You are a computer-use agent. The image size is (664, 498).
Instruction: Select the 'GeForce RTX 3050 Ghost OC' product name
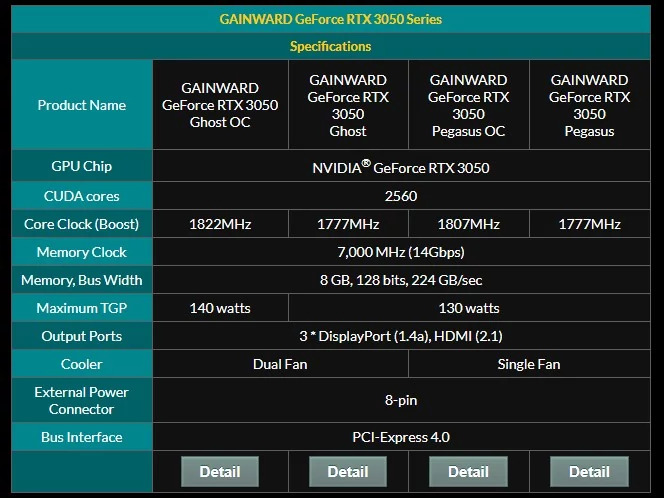[220, 105]
